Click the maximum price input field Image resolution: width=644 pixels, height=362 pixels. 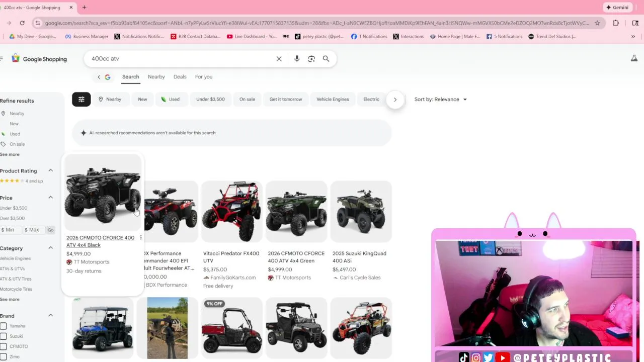coord(34,230)
